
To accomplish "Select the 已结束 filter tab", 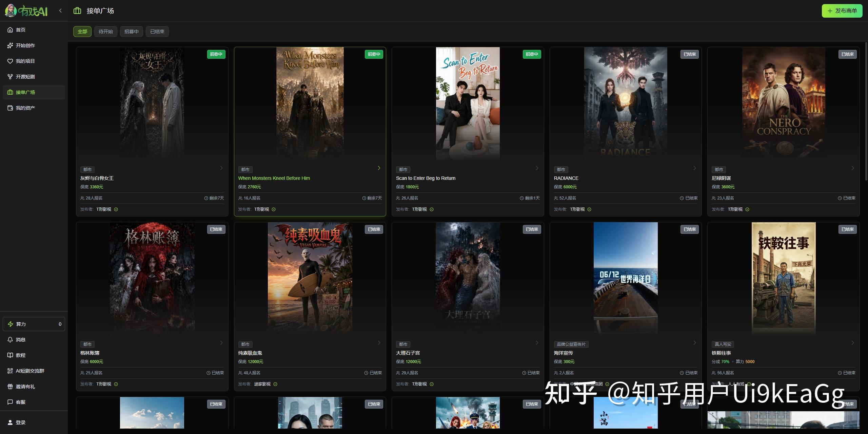I will [x=157, y=32].
